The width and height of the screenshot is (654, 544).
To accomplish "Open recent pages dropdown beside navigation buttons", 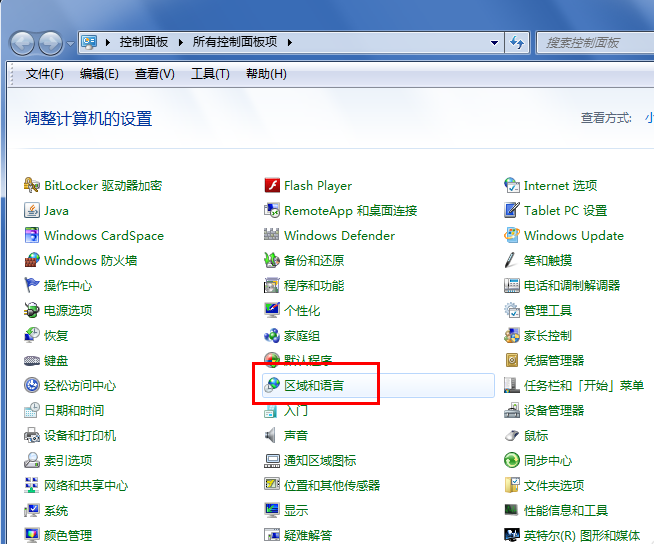I will coord(70,43).
